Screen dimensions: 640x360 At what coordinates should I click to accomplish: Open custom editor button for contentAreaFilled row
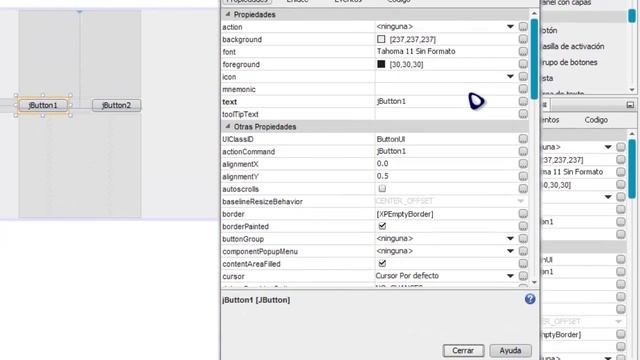[523, 264]
